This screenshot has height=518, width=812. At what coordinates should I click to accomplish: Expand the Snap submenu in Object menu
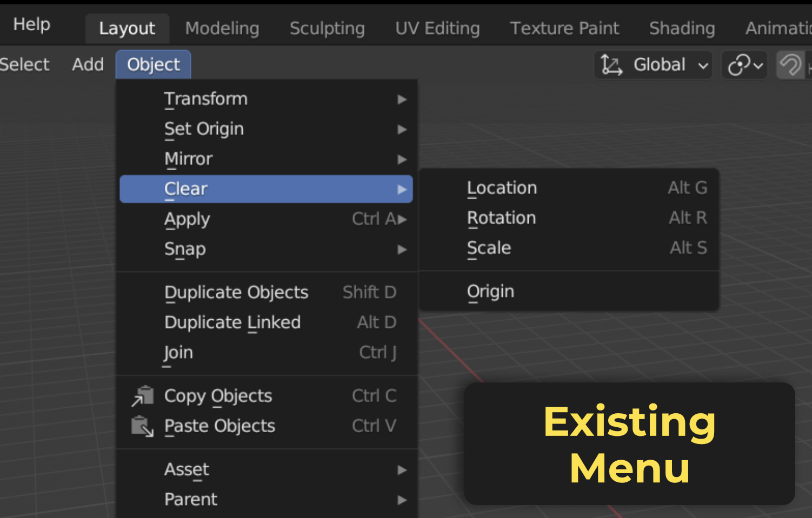[267, 249]
